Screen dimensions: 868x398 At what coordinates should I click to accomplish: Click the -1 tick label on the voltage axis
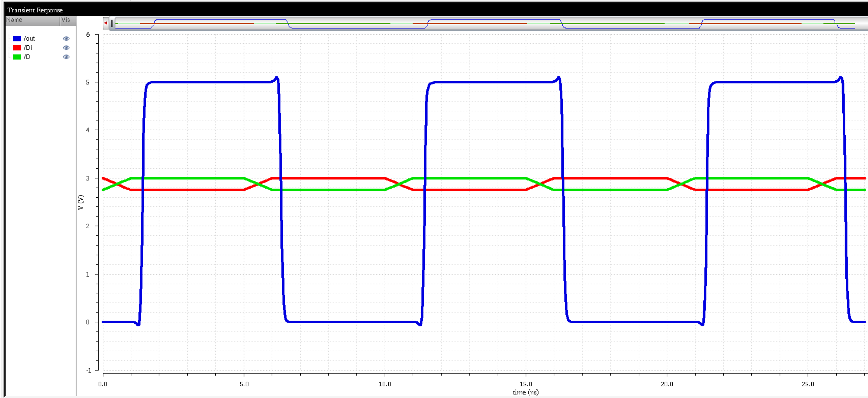point(88,370)
